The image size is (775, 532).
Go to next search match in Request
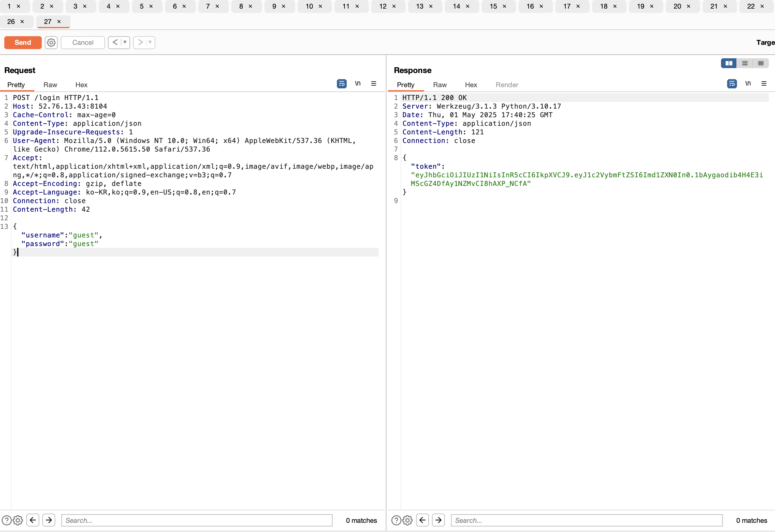(49, 520)
